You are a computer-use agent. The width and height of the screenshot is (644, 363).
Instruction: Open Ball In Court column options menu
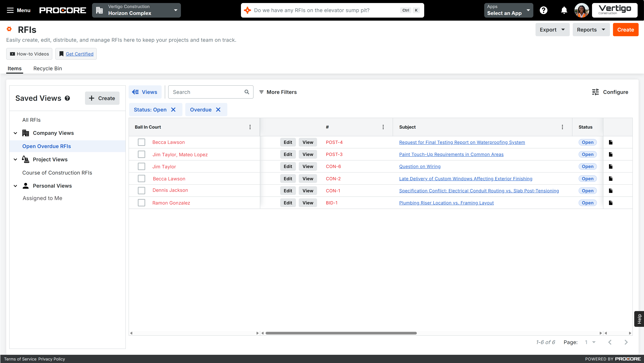pyautogui.click(x=250, y=127)
